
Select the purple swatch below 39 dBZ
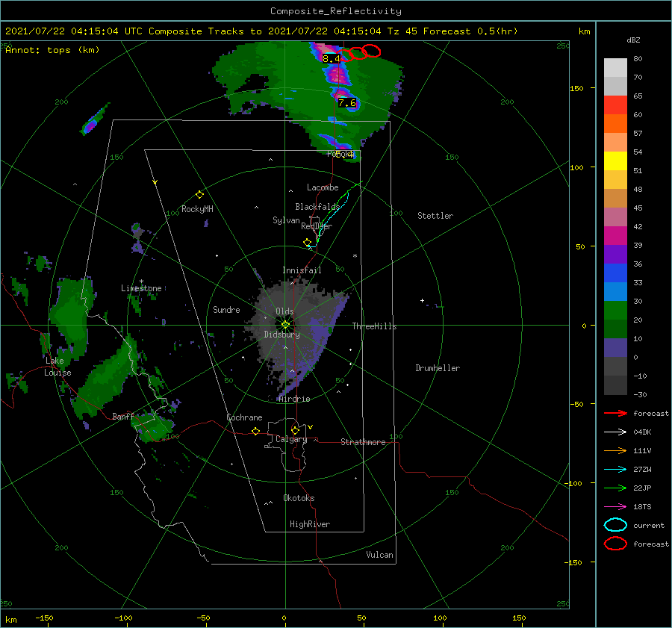[615, 255]
